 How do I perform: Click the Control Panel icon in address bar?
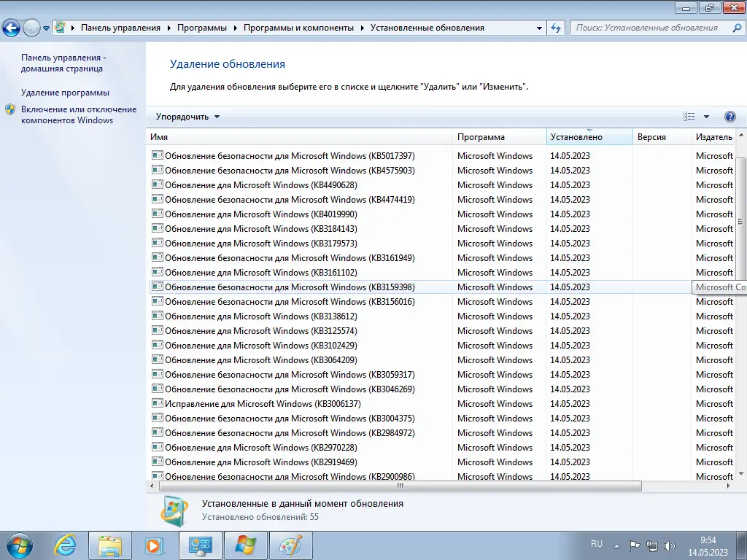[60, 28]
